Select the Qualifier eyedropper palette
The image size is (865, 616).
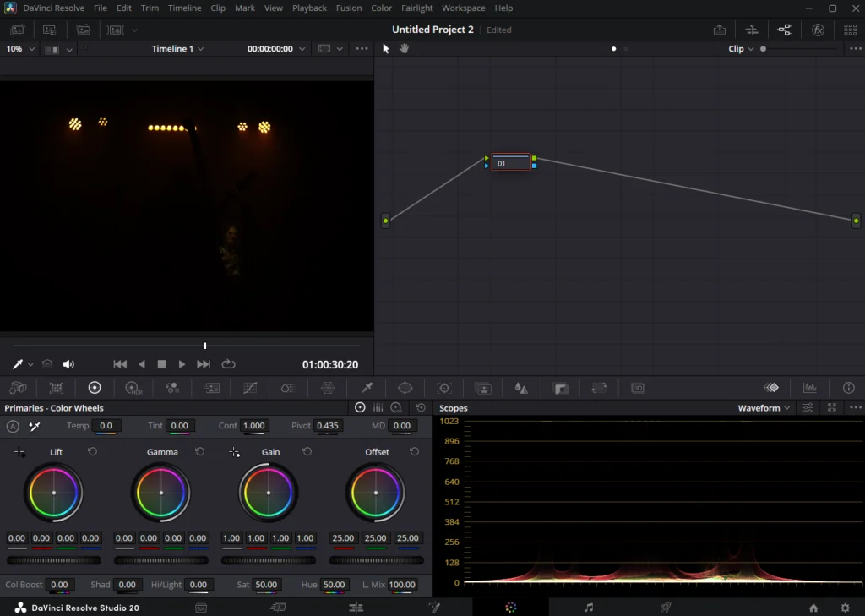367,388
